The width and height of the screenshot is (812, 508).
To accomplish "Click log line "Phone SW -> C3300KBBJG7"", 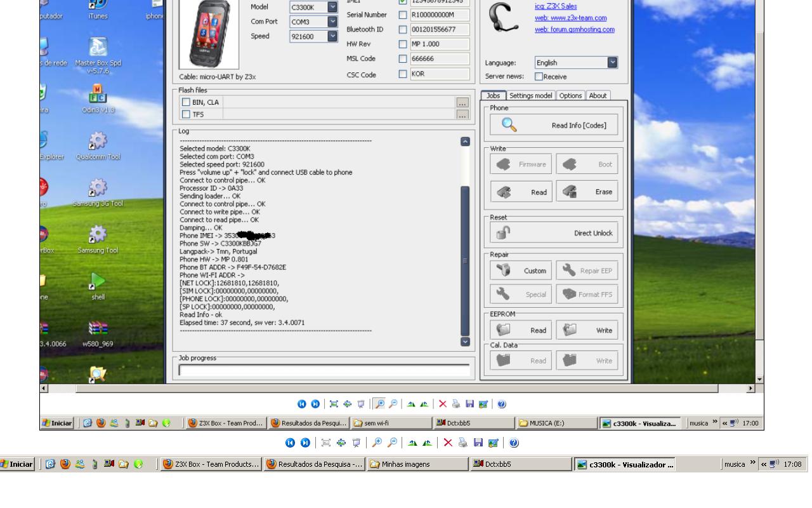I will 220,243.
